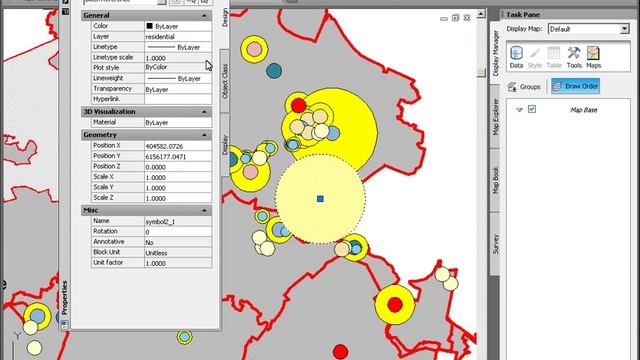Collapse the Geometry properties section
This screenshot has height=360, width=640.
204,135
